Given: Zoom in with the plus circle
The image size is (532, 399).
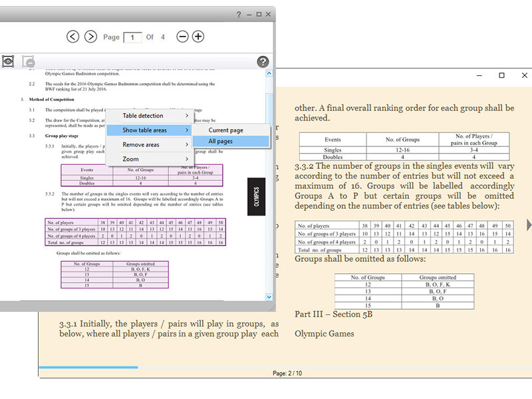Looking at the screenshot, I should [198, 37].
